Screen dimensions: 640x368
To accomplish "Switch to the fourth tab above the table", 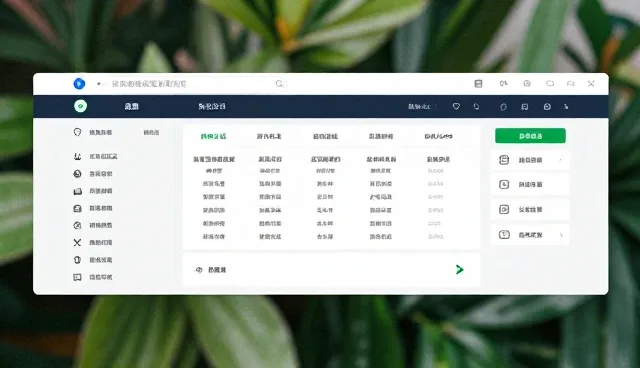I will (381, 136).
